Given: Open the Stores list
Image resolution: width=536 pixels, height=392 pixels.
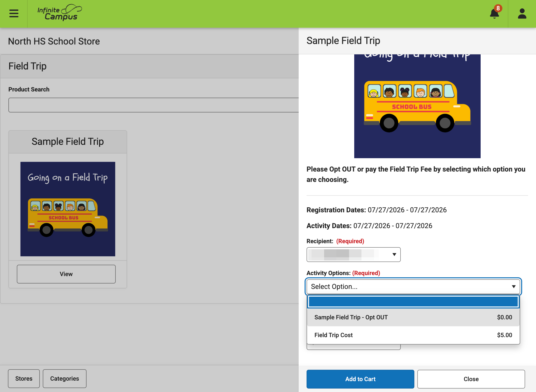Looking at the screenshot, I should click(24, 379).
